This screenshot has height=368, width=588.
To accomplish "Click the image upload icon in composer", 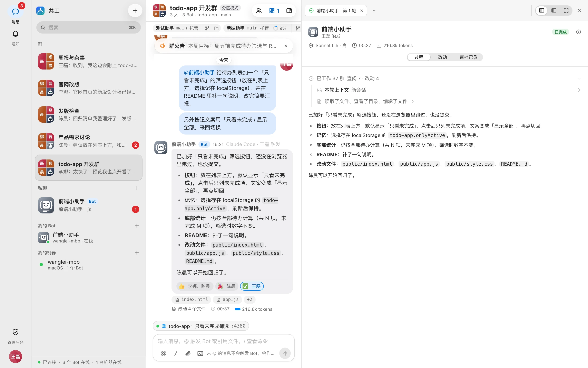I will click(200, 353).
